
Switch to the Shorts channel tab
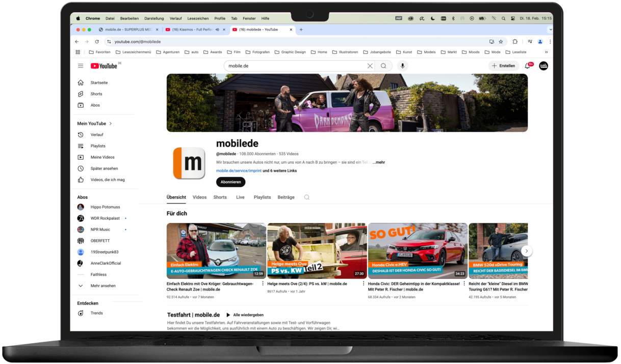pos(220,197)
